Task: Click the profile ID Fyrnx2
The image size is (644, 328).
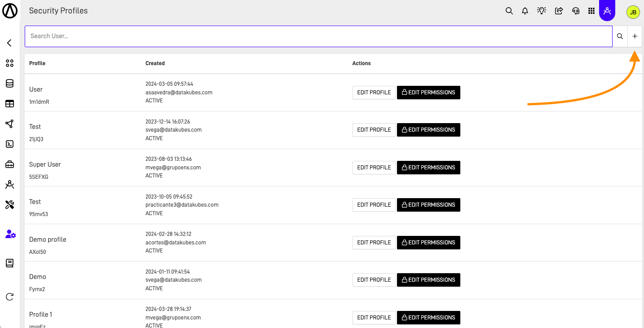Action: tap(37, 289)
